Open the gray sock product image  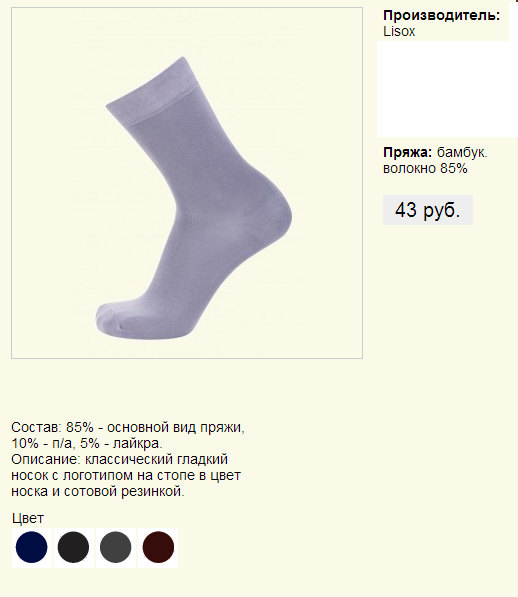pos(187,183)
